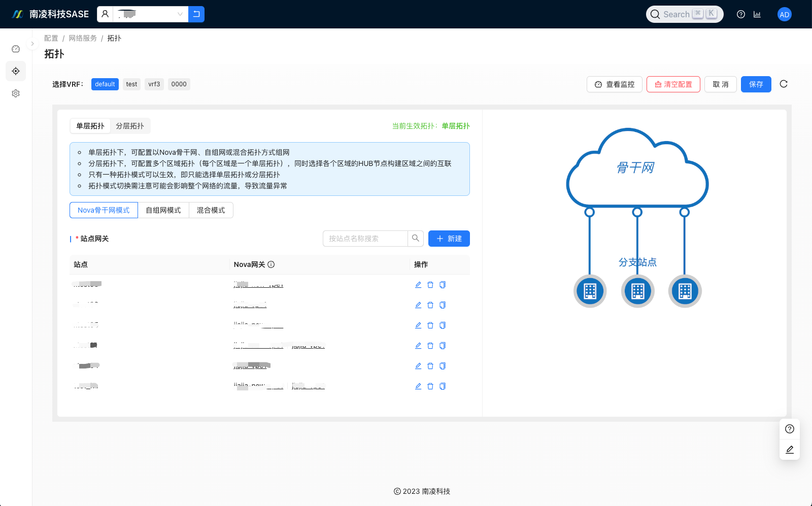The width and height of the screenshot is (812, 506).
Task: Click the refresh icon beside 保存
Action: point(784,84)
